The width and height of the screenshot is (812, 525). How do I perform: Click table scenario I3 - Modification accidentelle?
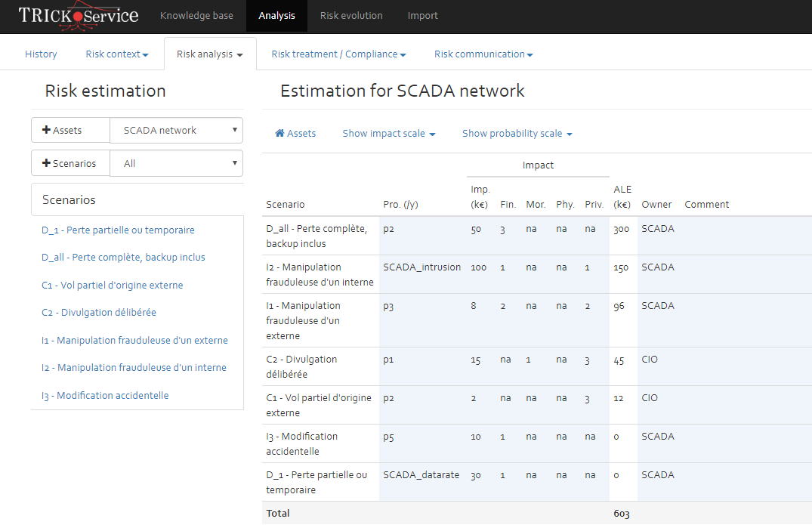tap(302, 443)
